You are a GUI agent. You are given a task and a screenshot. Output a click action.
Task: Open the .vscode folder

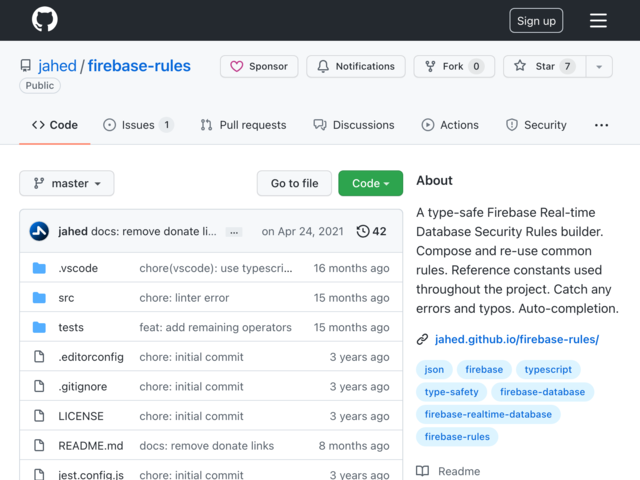tap(78, 268)
